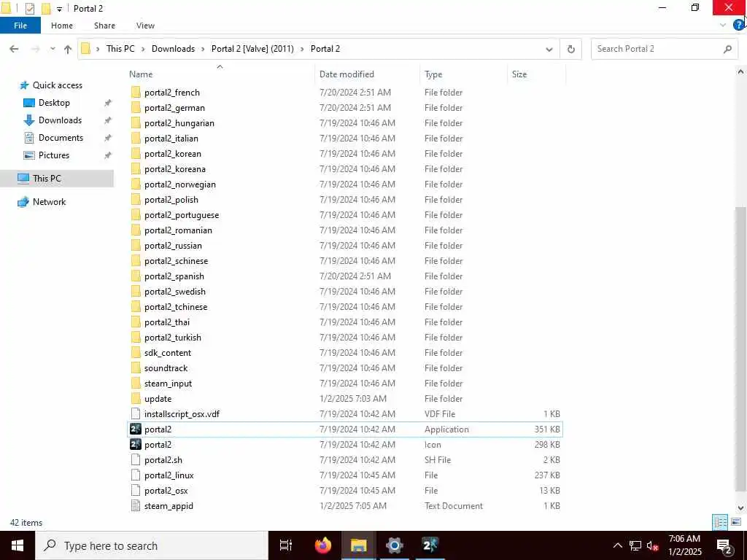Click the soundtrack folder icon

pyautogui.click(x=136, y=367)
